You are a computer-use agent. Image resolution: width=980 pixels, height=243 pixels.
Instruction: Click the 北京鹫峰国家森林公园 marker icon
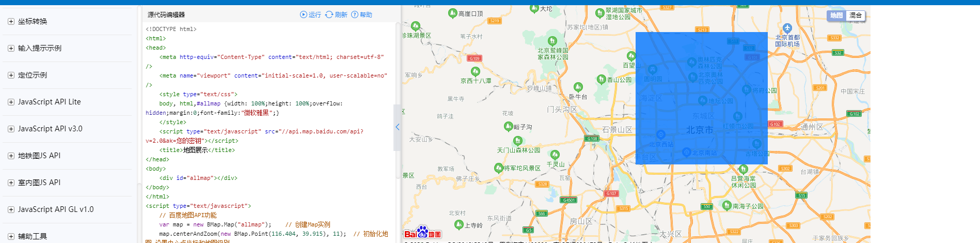[552, 41]
